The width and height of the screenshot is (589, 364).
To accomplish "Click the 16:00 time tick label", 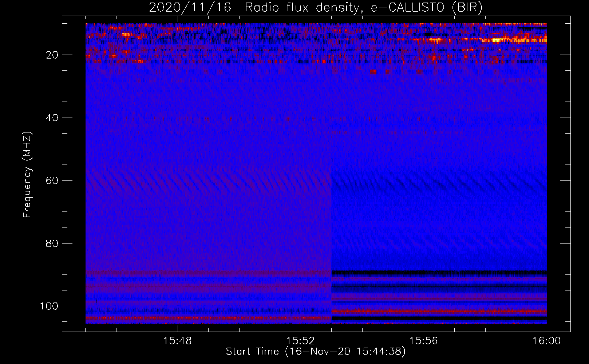I will pyautogui.click(x=546, y=341).
